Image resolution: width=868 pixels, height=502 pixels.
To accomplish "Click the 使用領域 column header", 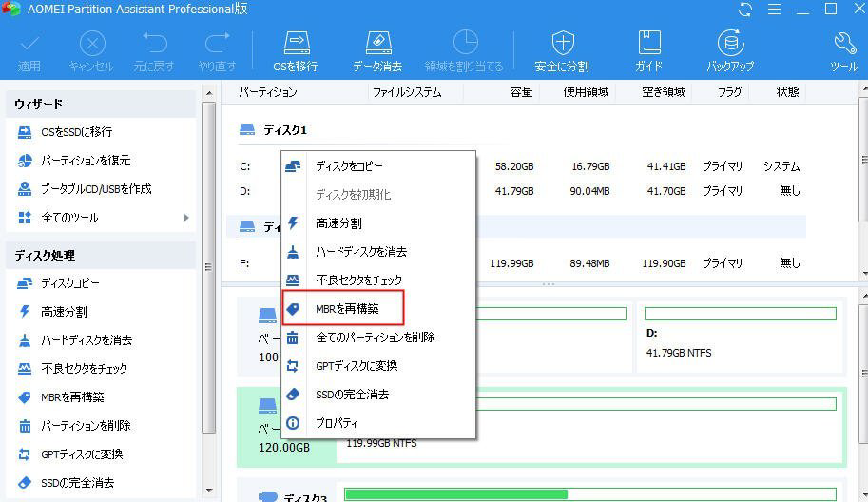I will (587, 92).
